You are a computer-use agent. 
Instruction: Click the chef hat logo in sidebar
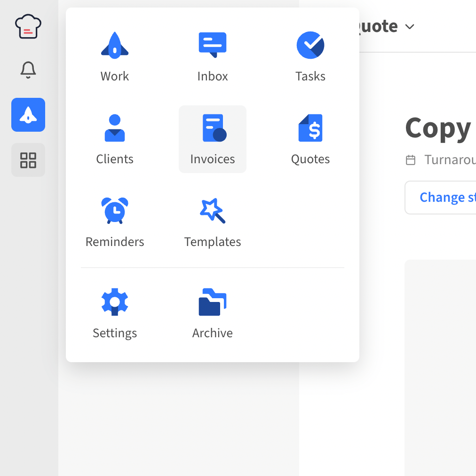pyautogui.click(x=28, y=26)
